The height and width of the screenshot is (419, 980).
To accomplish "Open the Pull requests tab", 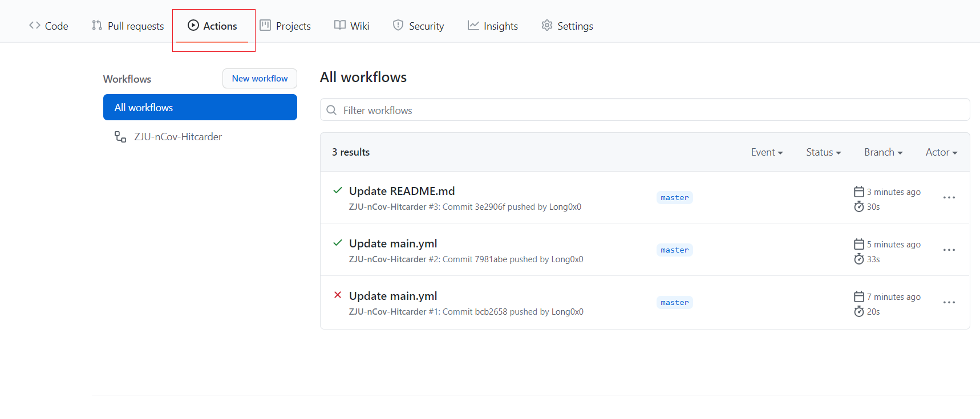I will pyautogui.click(x=128, y=26).
